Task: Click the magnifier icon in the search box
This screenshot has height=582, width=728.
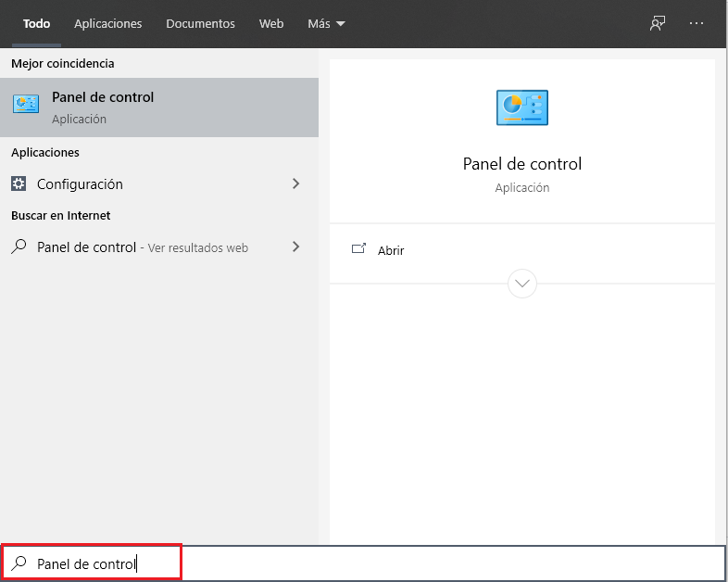Action: pos(19,563)
